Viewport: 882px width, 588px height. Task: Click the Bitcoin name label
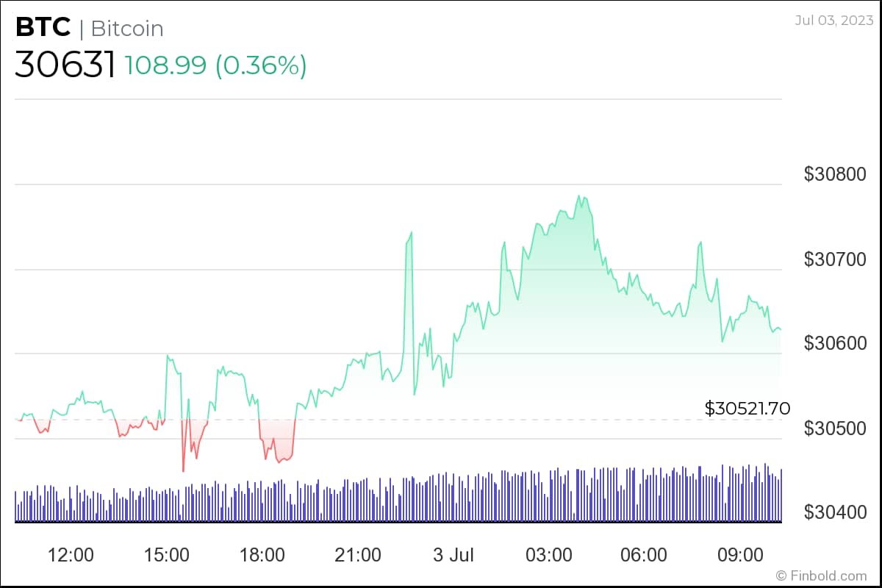[127, 29]
